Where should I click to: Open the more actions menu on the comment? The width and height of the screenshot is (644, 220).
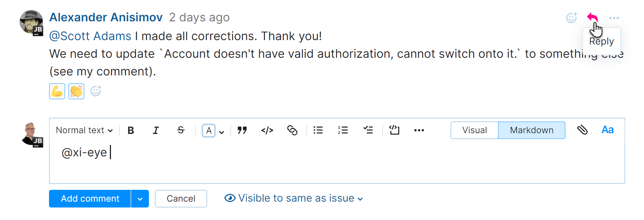click(615, 17)
